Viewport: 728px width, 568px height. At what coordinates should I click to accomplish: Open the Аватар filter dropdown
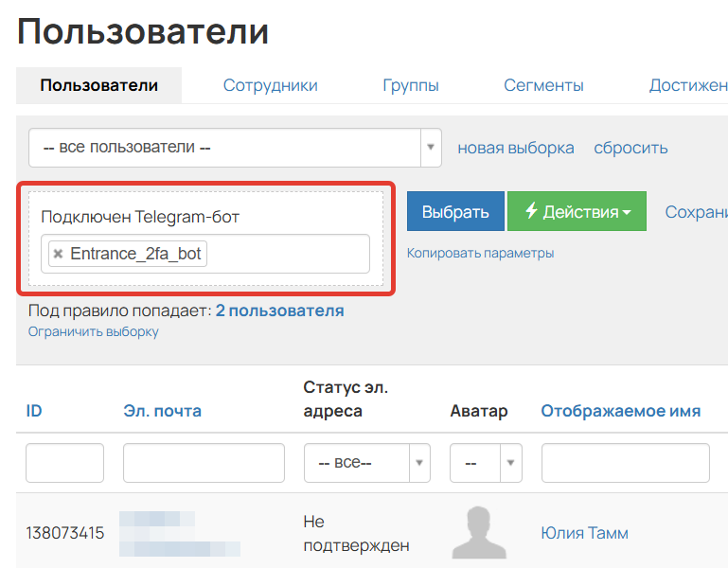510,463
